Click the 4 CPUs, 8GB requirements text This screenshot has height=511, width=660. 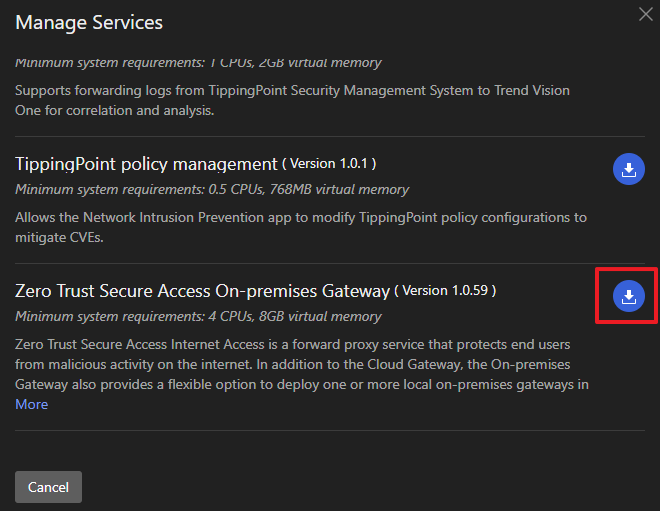point(198,316)
